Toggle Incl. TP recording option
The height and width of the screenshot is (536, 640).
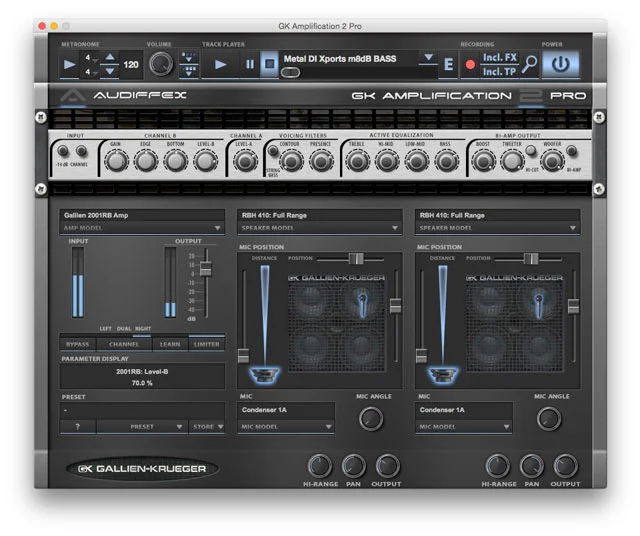[x=500, y=72]
